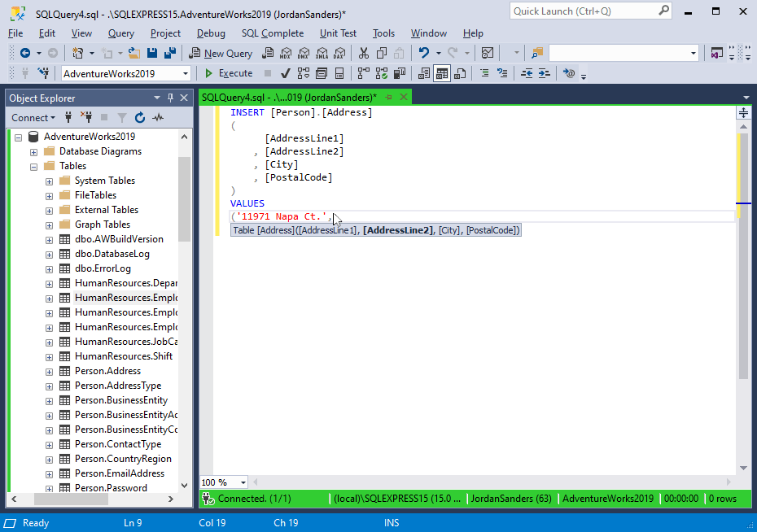
Task: Toggle Include Live Query Statistics
Action: coord(382,73)
